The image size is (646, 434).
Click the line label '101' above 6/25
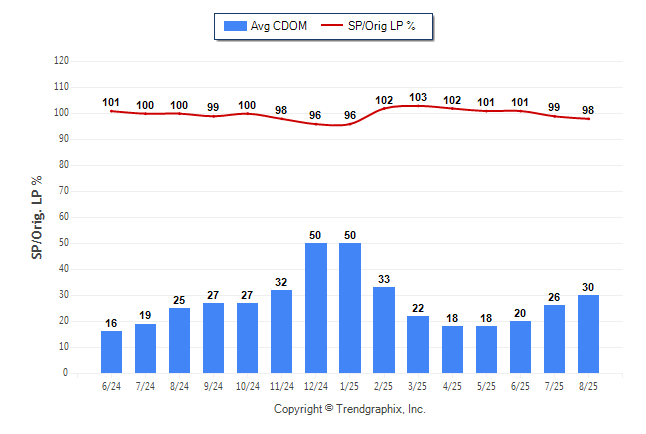tap(520, 102)
